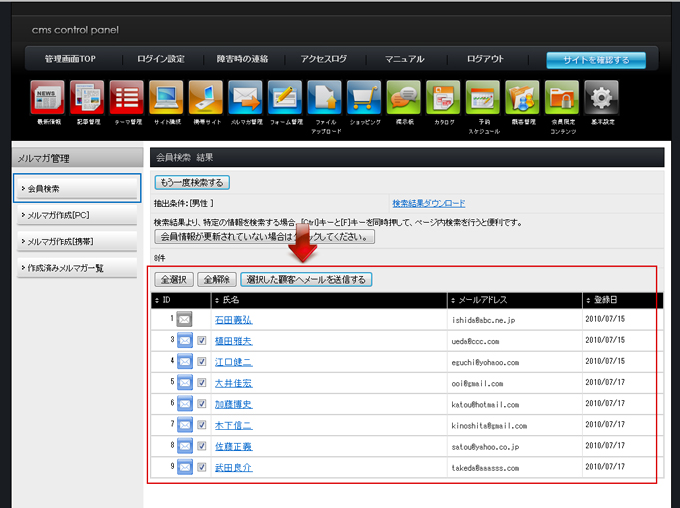Select メルマガ作成[PC] in the sidebar
The image size is (680, 508).
pos(77,214)
